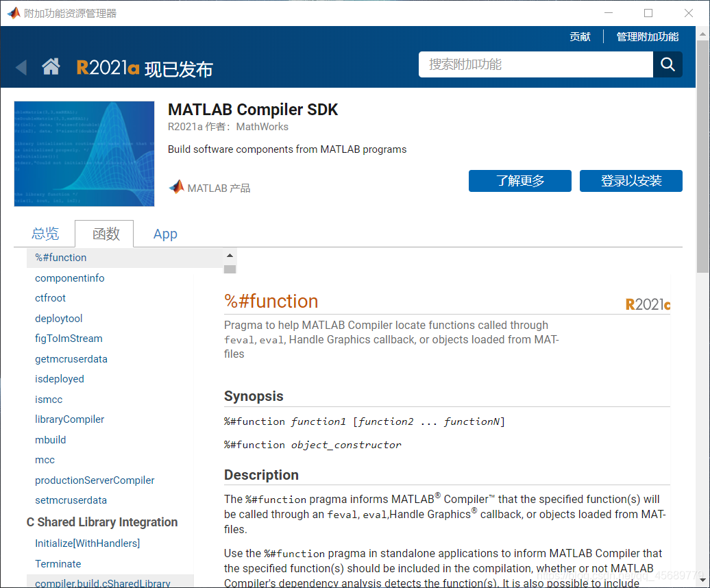Click the MATLAB Compiler SDK title
Image resolution: width=710 pixels, height=588 pixels.
[253, 110]
